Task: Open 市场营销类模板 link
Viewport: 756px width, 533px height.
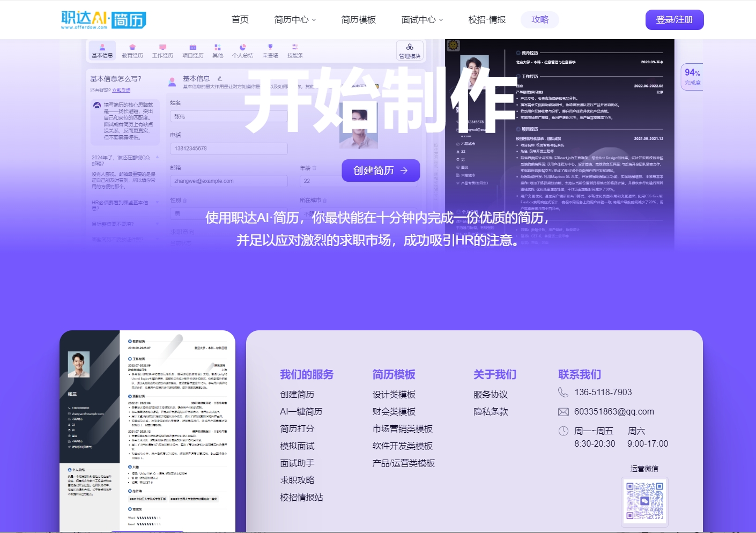Action: [403, 429]
